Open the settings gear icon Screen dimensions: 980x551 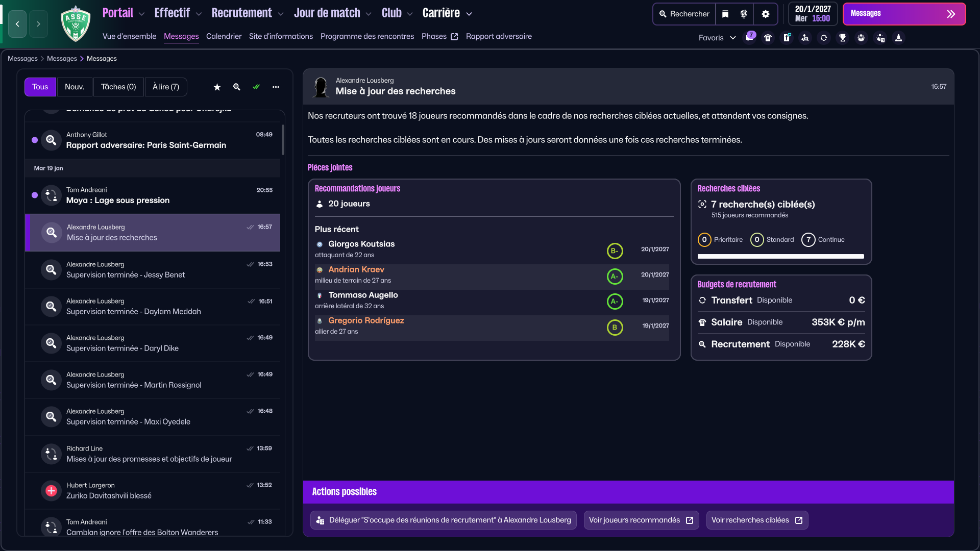tap(765, 14)
